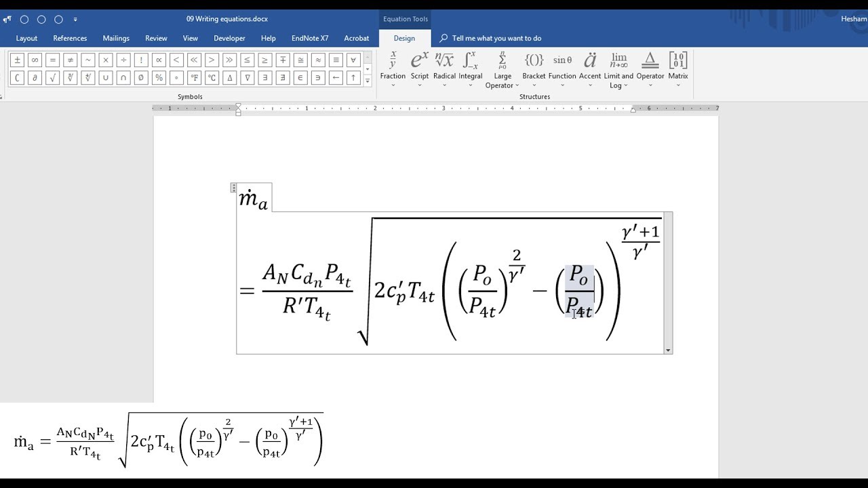Insert the multiplication sign symbol
This screenshot has height=488, width=868.
[105, 60]
